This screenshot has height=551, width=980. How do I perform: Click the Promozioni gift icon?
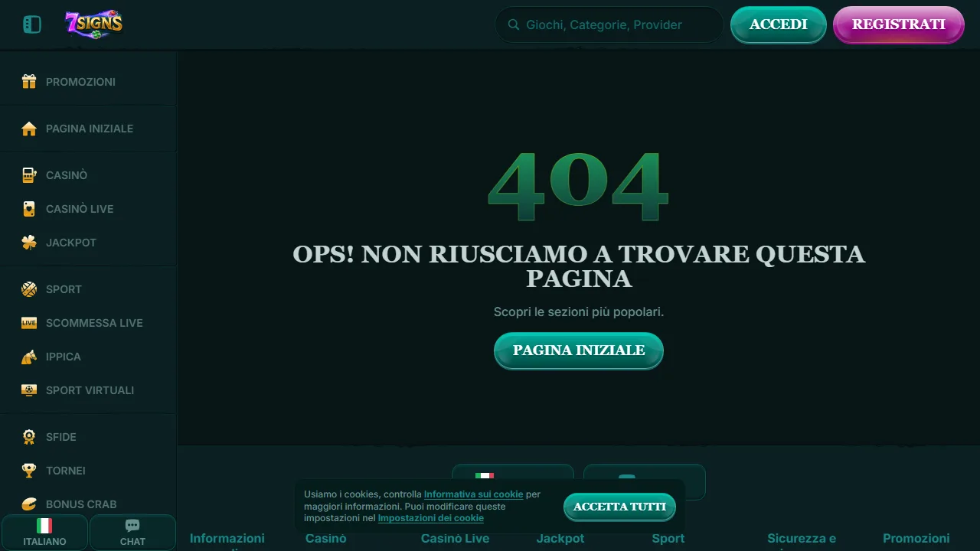[x=29, y=82]
